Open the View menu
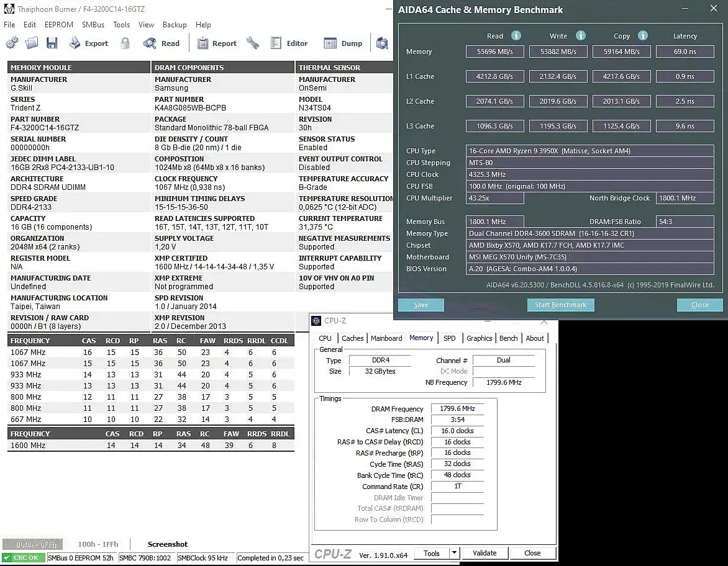Screen dimensions: 728x566 146,25
